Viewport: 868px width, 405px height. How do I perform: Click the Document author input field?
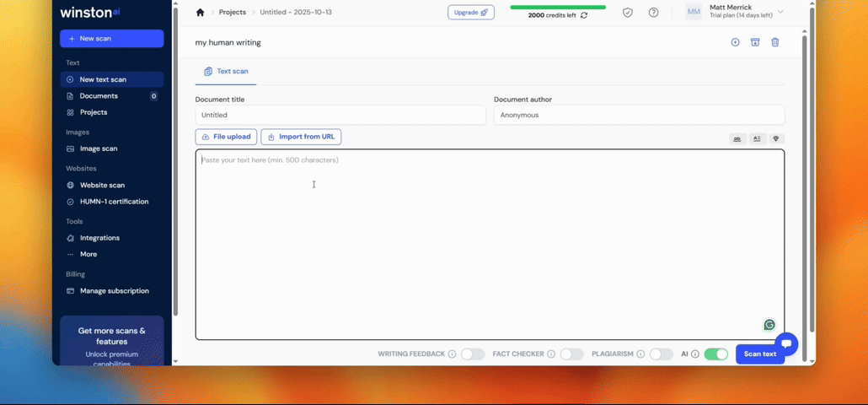coord(640,116)
